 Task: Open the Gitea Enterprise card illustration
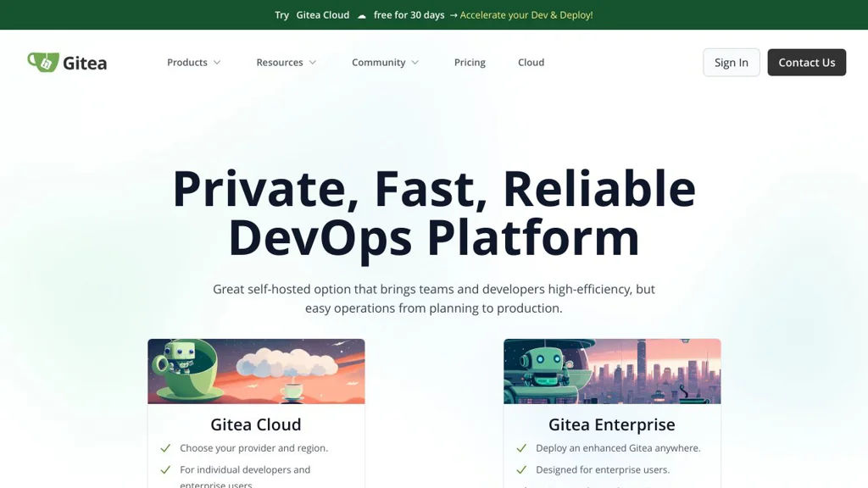coord(612,371)
